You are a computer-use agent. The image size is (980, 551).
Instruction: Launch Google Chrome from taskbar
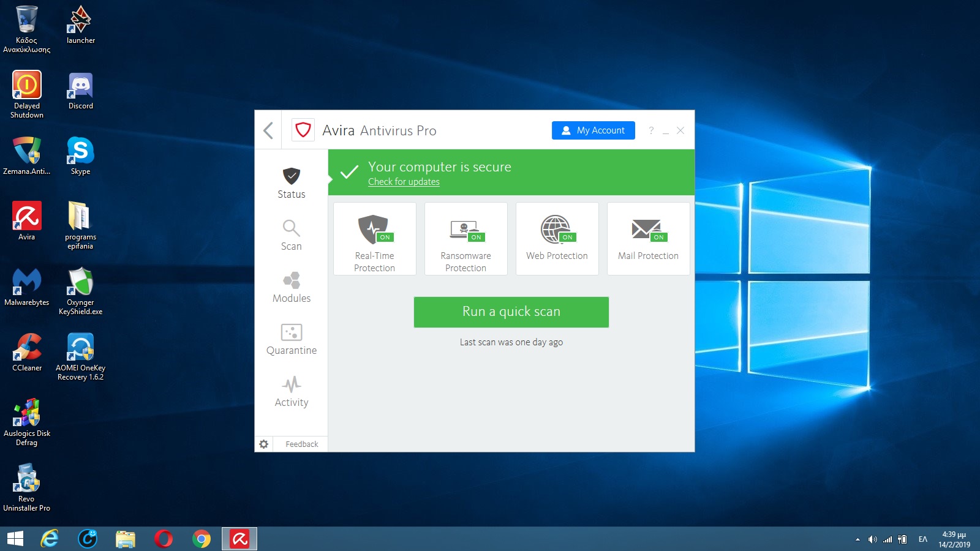(202, 539)
